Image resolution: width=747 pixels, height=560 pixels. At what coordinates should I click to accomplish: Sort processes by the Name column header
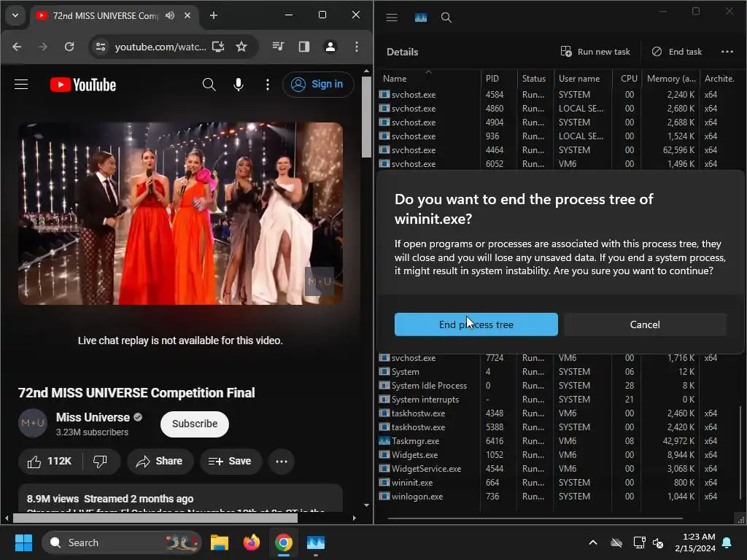click(429, 79)
